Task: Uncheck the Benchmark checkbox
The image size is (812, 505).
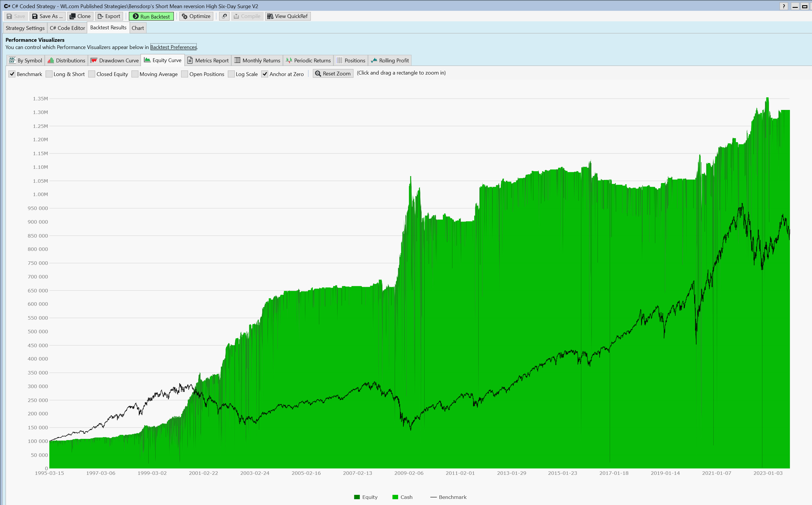Action: point(12,74)
